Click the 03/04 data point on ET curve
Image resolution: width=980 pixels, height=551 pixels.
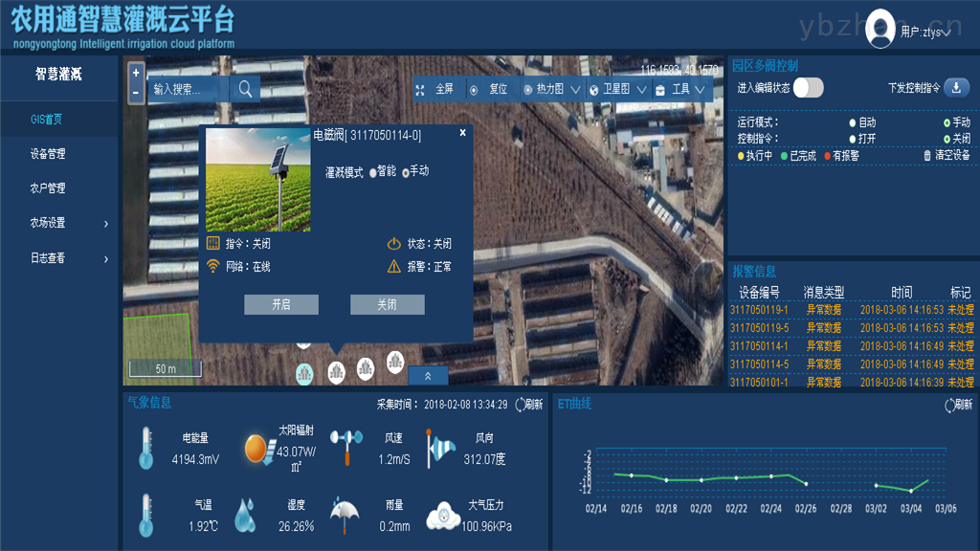click(x=911, y=491)
